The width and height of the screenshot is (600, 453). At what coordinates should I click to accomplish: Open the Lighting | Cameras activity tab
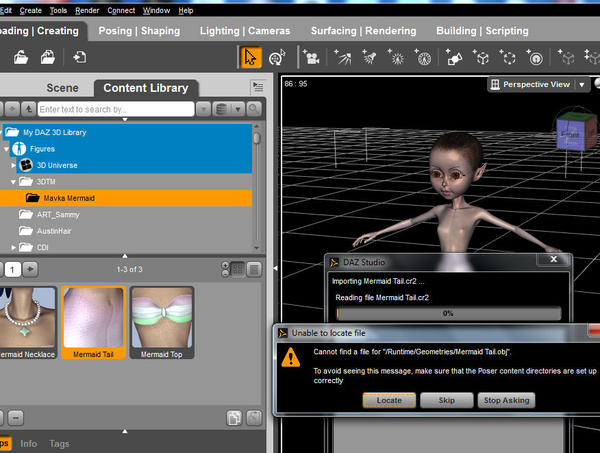(x=245, y=31)
